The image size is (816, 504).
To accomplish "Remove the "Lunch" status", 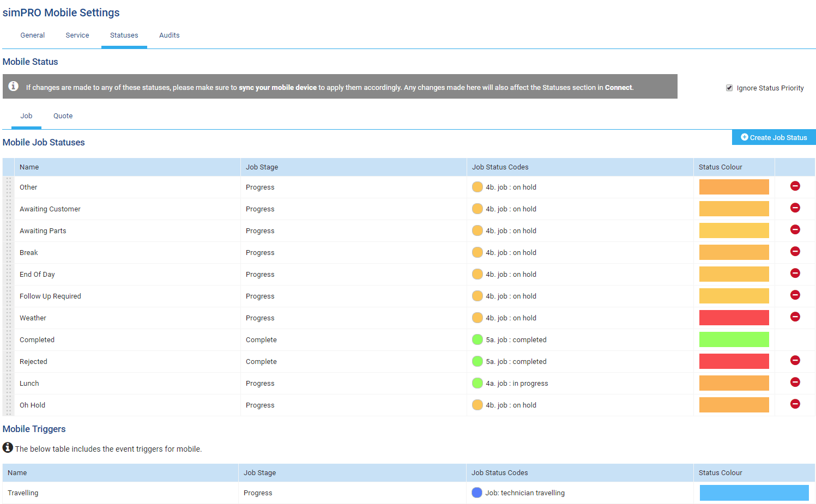I will click(x=795, y=382).
